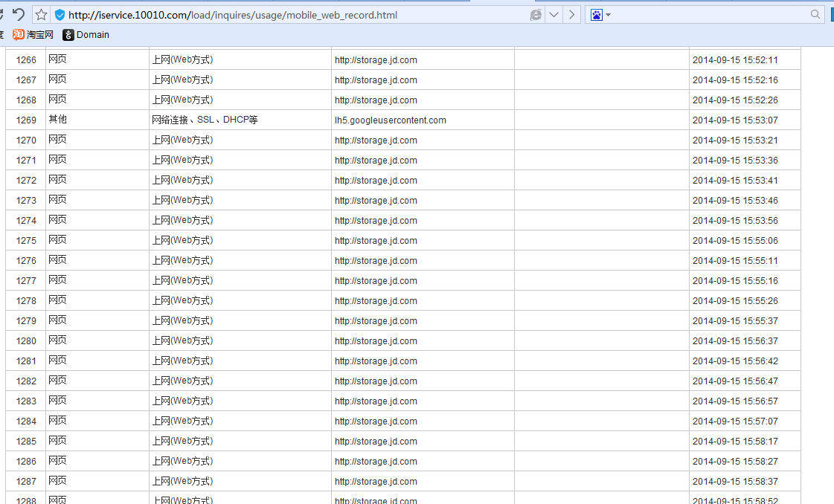
Task: Click the blue security shield icon
Action: pyautogui.click(x=60, y=15)
